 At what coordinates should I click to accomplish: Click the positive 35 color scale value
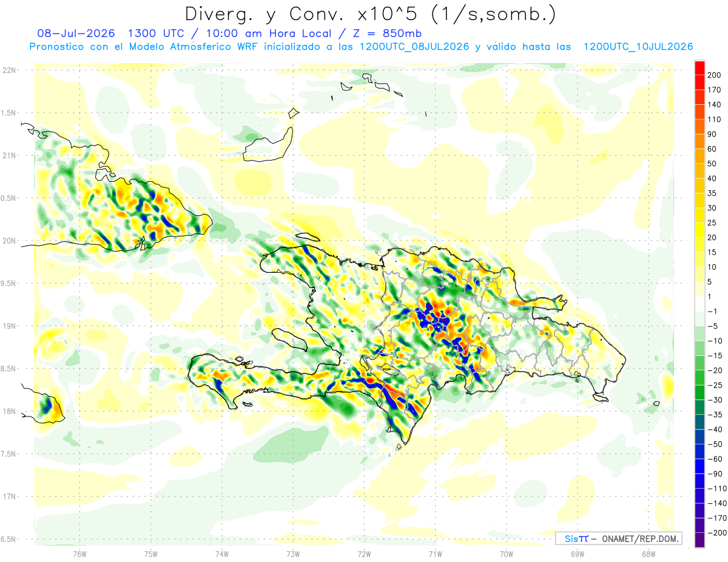coord(713,193)
